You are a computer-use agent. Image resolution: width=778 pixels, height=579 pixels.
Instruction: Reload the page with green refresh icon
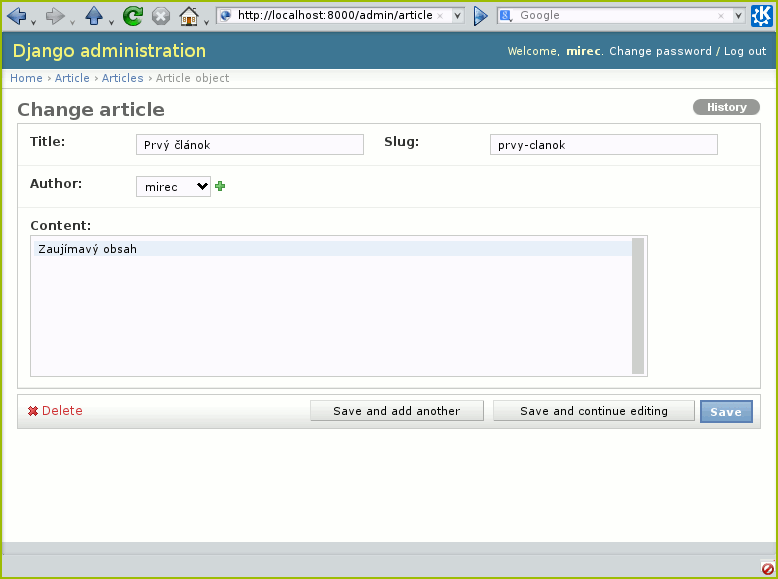(x=132, y=16)
